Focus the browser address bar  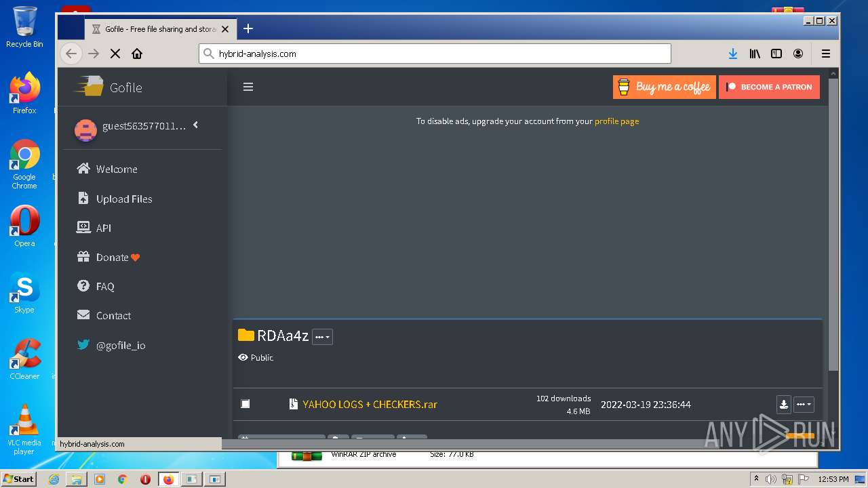coord(435,54)
